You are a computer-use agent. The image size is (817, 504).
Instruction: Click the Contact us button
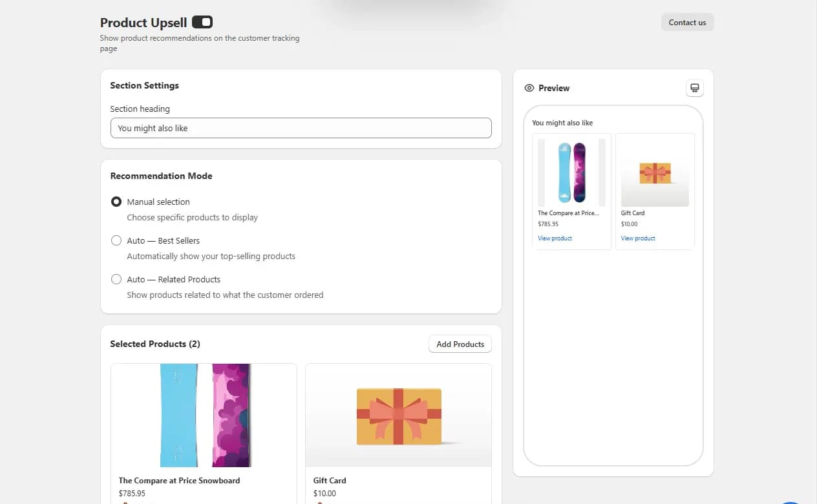(687, 23)
